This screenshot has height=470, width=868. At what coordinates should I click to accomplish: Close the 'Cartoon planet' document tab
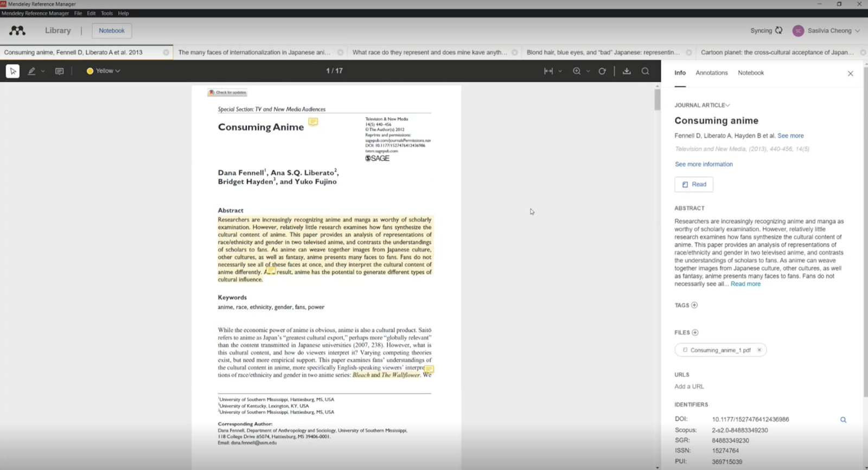863,53
